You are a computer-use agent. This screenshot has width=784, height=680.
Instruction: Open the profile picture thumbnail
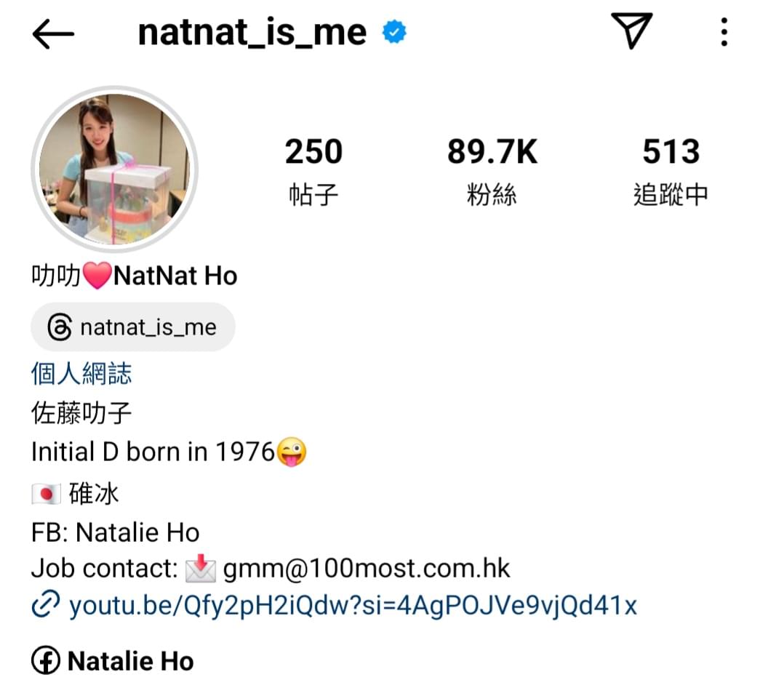pyautogui.click(x=114, y=169)
